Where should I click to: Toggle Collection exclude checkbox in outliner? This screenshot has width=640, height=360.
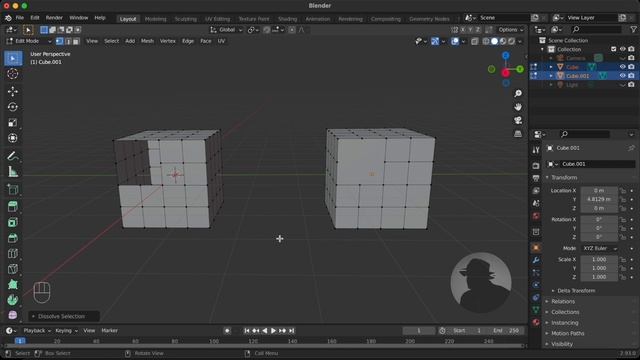tap(613, 49)
